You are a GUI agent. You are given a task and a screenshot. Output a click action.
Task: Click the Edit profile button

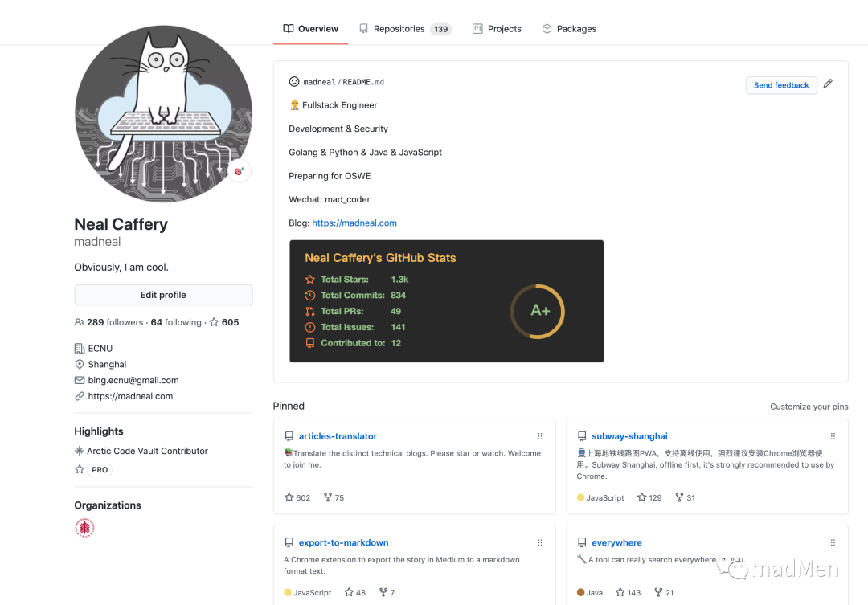(x=163, y=295)
